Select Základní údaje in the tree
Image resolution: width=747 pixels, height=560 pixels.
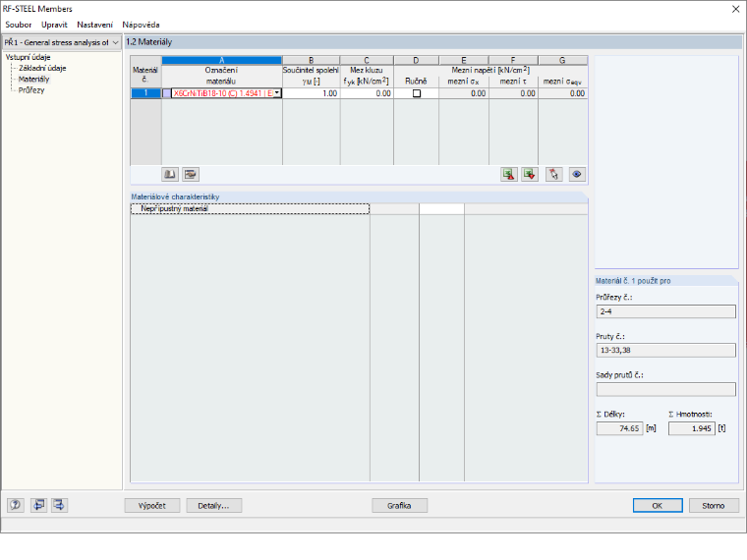[x=42, y=68]
